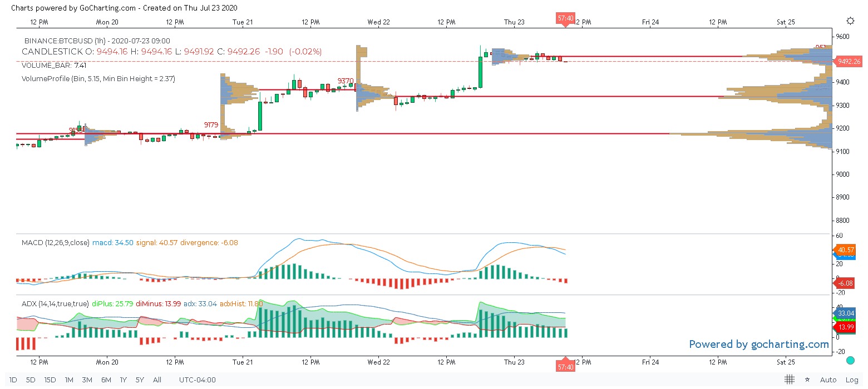Toggle the grid lines icon
The image size is (868, 389).
tap(789, 380)
